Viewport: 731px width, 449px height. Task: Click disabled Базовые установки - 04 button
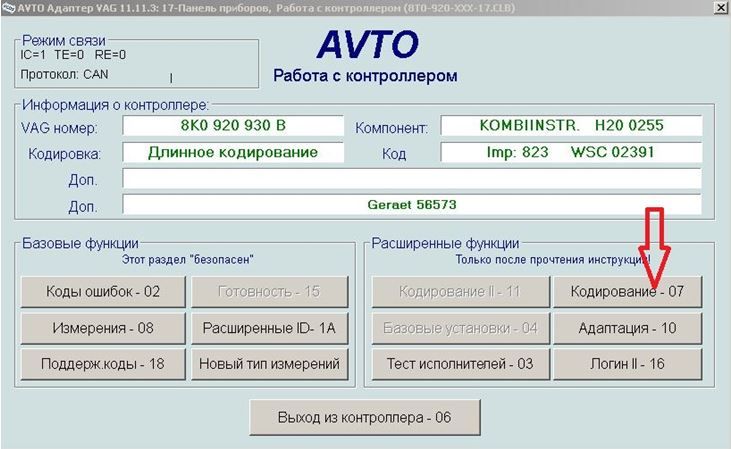[460, 328]
